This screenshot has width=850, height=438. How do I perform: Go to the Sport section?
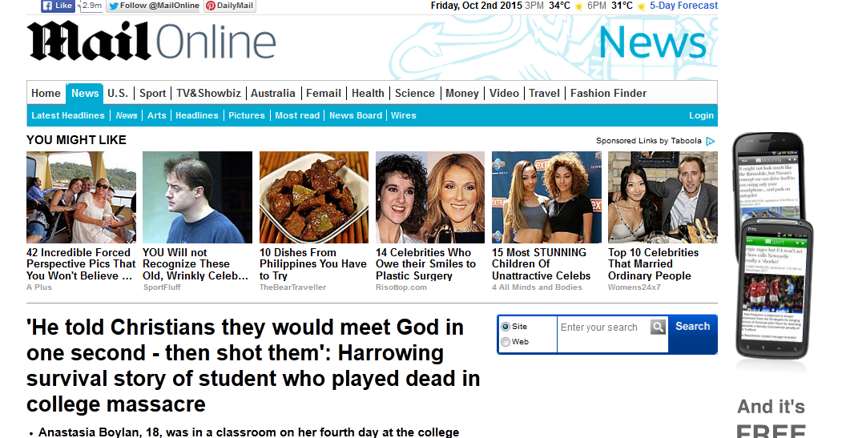pos(152,93)
